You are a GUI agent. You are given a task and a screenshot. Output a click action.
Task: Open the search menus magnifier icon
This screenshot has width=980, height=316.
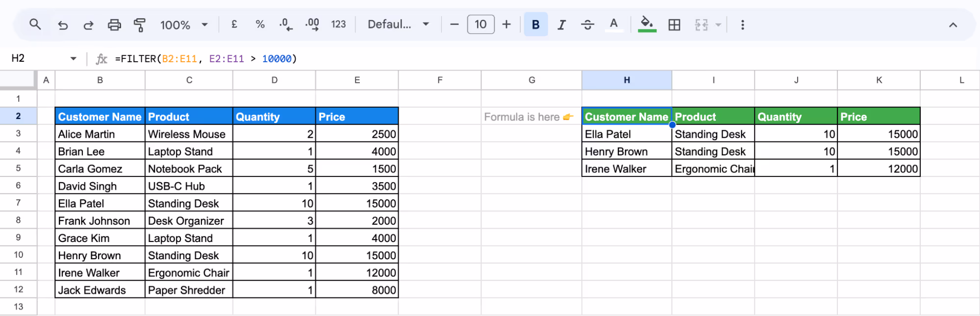35,24
